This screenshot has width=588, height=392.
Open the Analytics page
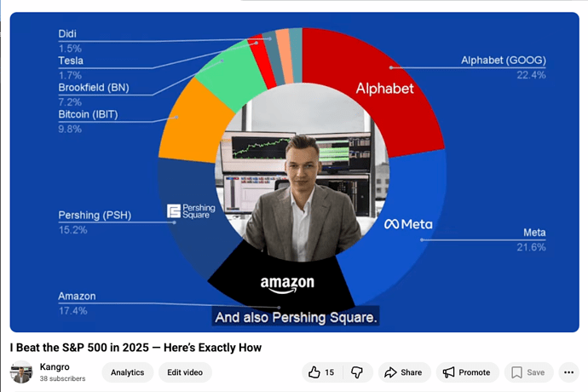(x=127, y=372)
